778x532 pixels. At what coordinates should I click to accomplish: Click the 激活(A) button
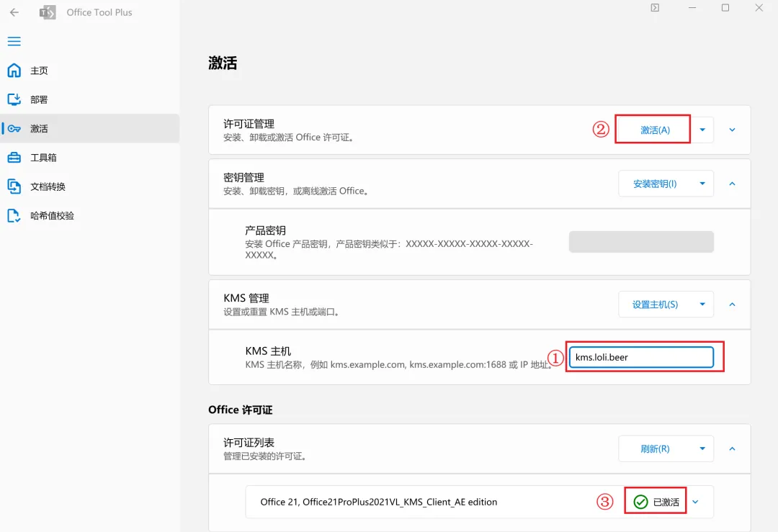tap(655, 130)
